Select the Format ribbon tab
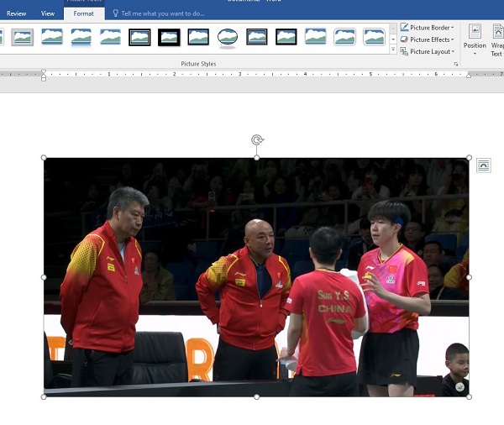The width and height of the screenshot is (504, 425). tap(83, 13)
